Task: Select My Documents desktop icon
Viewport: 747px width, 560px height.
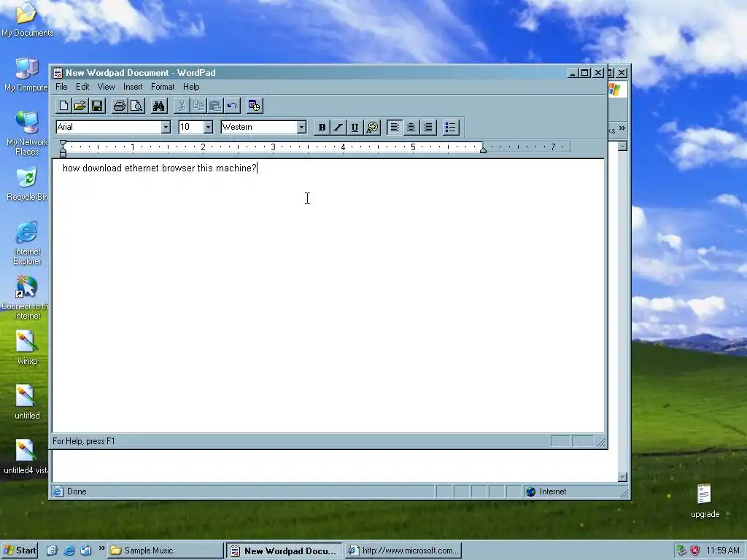Action: coord(27,19)
